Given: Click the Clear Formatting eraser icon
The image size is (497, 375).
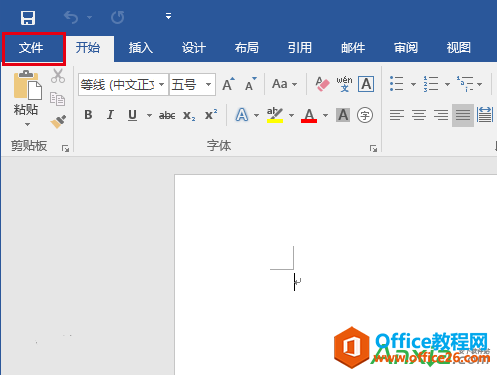Looking at the screenshot, I should 322,84.
